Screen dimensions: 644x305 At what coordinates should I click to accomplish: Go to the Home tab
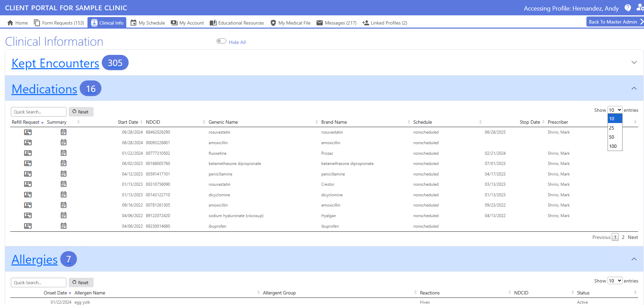(x=18, y=23)
